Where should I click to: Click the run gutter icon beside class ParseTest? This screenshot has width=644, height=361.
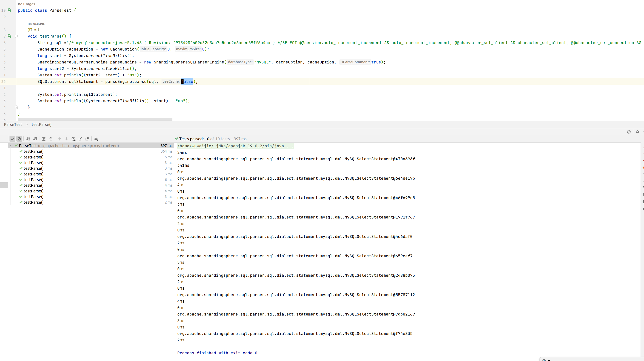point(10,10)
